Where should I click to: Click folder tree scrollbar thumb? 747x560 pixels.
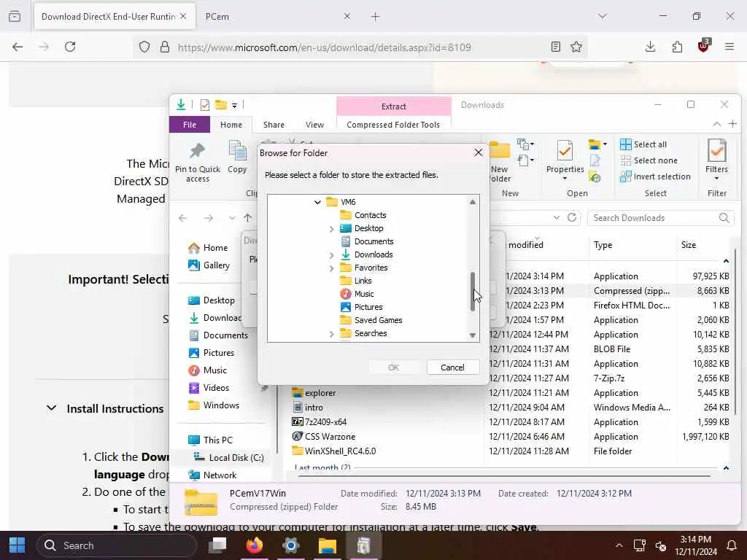tap(472, 292)
